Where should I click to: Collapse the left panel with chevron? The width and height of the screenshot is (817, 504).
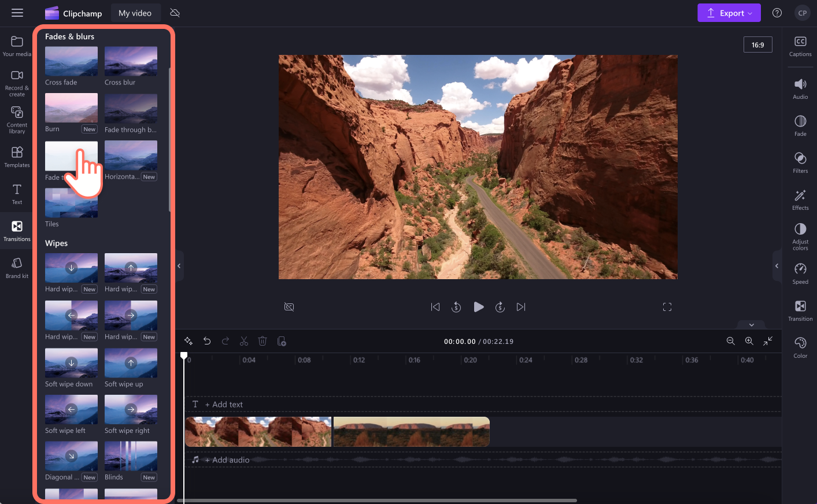coord(179,266)
